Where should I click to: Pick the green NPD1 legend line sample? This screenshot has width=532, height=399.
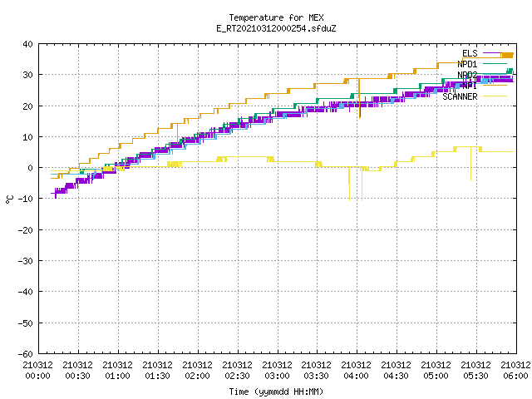pos(495,64)
